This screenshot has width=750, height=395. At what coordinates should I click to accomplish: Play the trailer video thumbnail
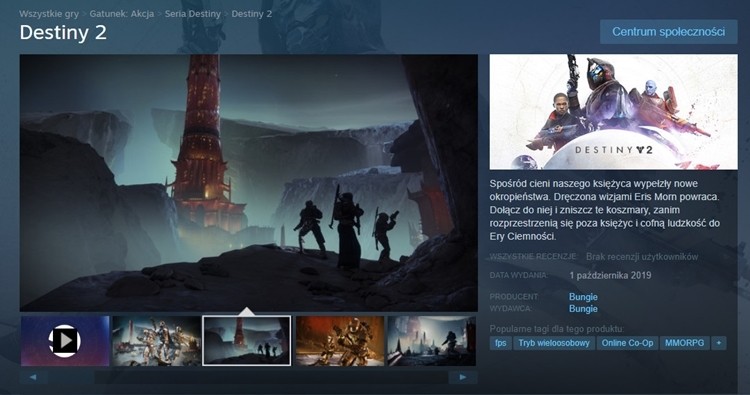click(65, 341)
